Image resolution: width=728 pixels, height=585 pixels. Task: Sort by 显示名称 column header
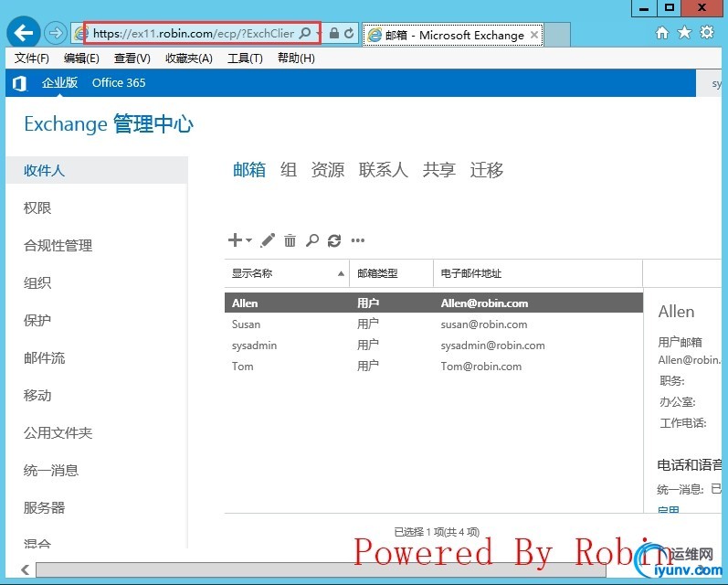tap(287, 273)
